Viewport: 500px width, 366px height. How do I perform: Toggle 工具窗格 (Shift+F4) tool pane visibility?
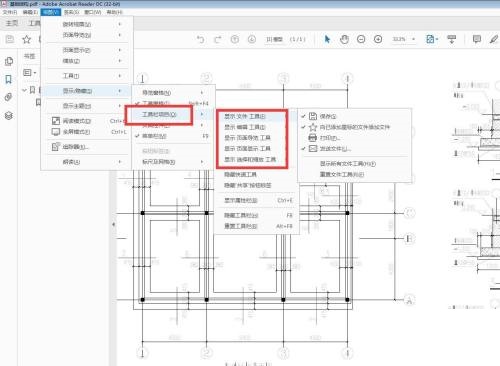coord(173,103)
